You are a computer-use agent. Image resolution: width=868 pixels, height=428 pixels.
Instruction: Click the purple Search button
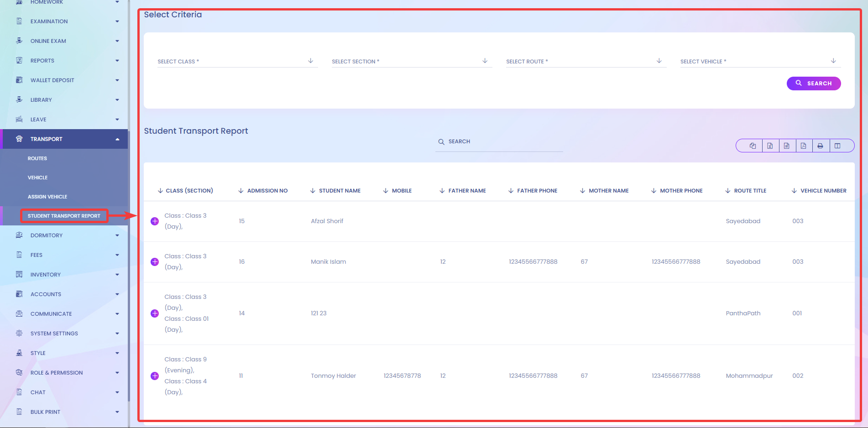[x=814, y=84]
